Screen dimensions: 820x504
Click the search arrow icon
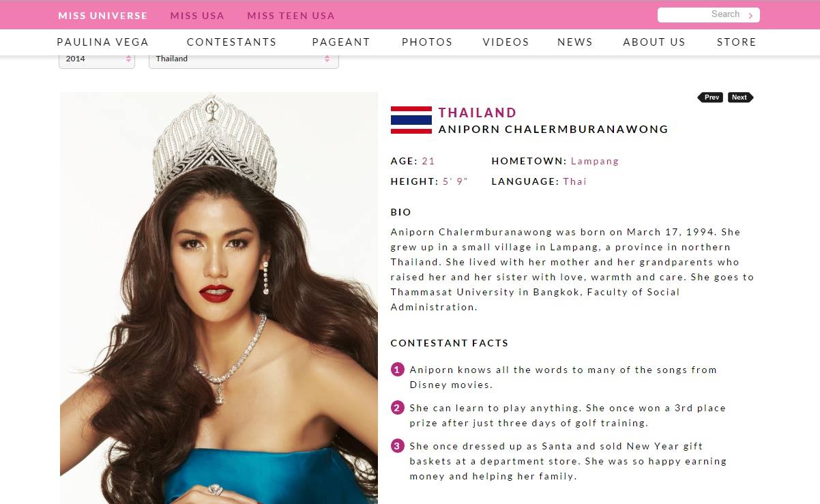[750, 15]
